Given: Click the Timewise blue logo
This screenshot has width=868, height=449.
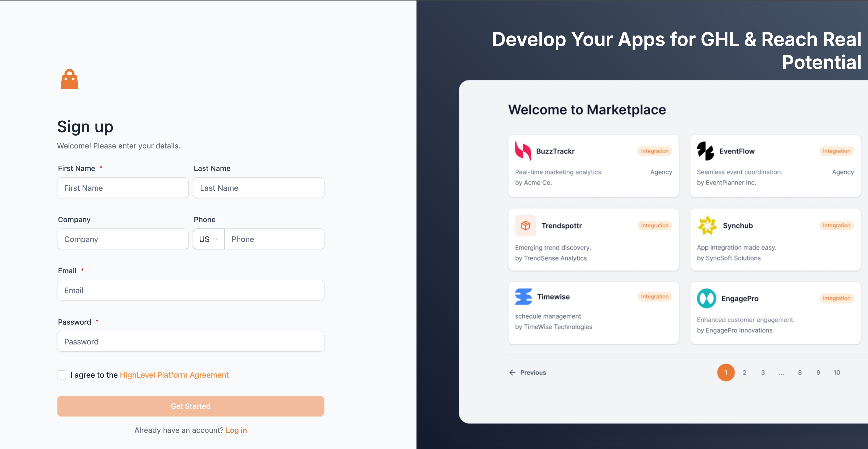Looking at the screenshot, I should [x=523, y=297].
